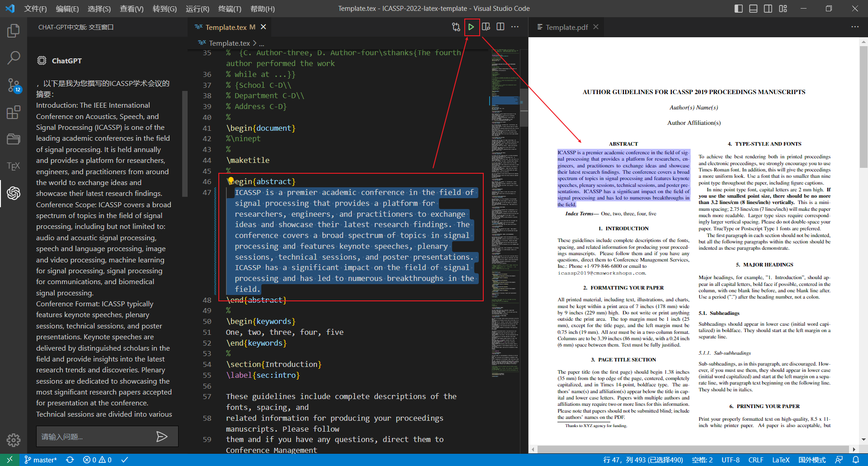Toggle the secondary sidebar layout button
The image size is (868, 466).
(768, 9)
